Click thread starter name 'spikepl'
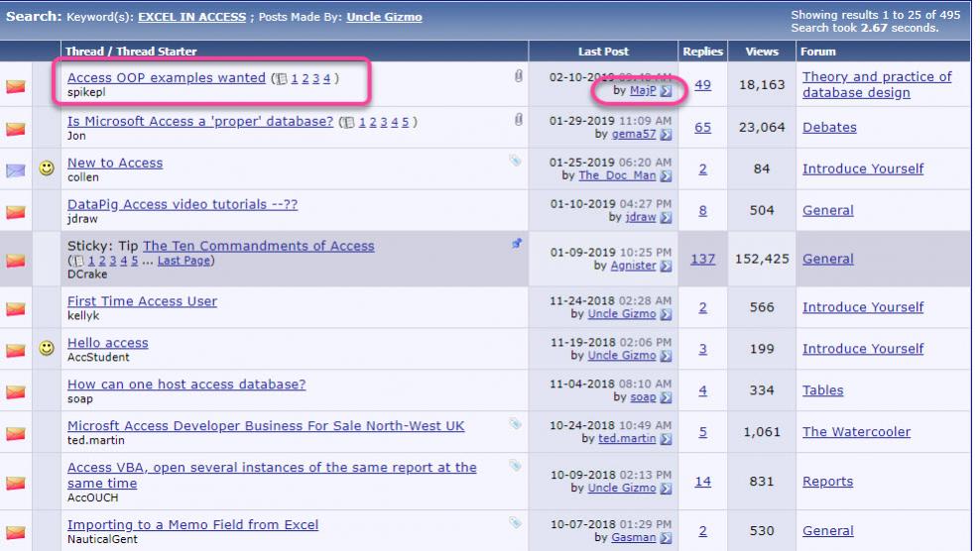This screenshot has width=980, height=551. tap(86, 92)
